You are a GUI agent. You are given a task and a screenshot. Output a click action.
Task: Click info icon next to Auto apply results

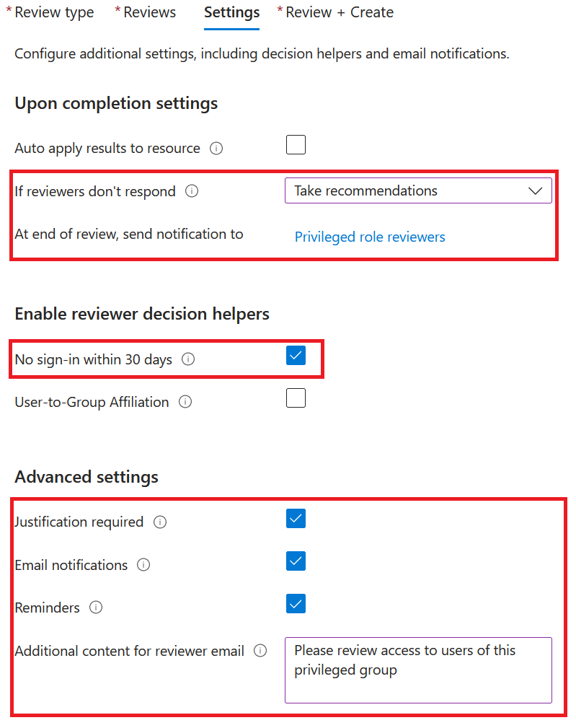coord(216,149)
